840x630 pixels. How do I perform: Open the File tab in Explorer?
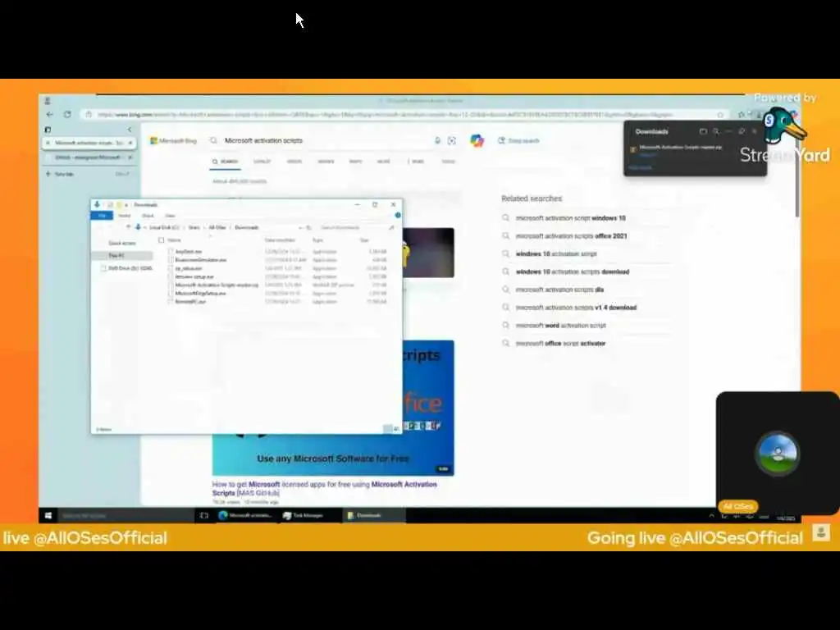[x=102, y=216]
